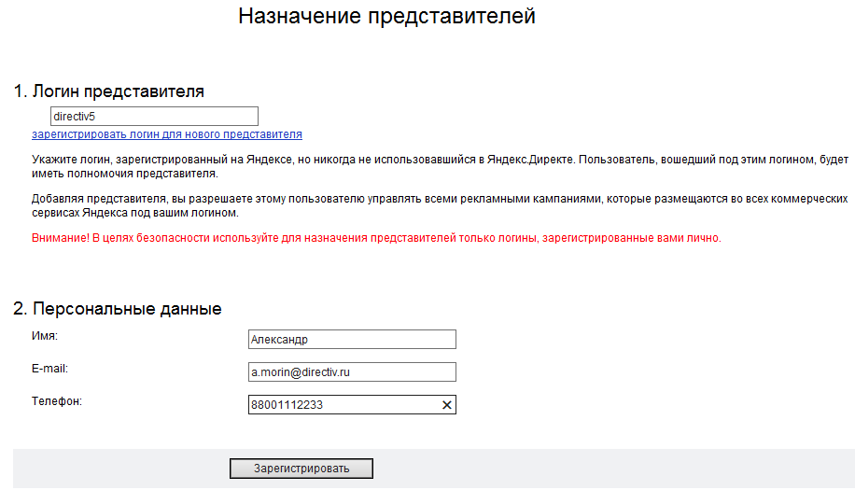
Task: Click the Зарегистрировать button
Action: 301,469
